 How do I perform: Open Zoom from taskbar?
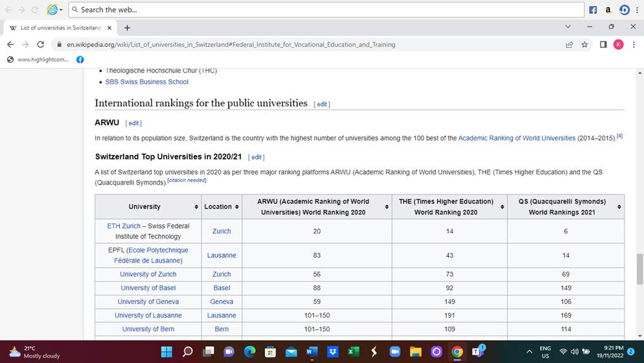[x=395, y=352]
